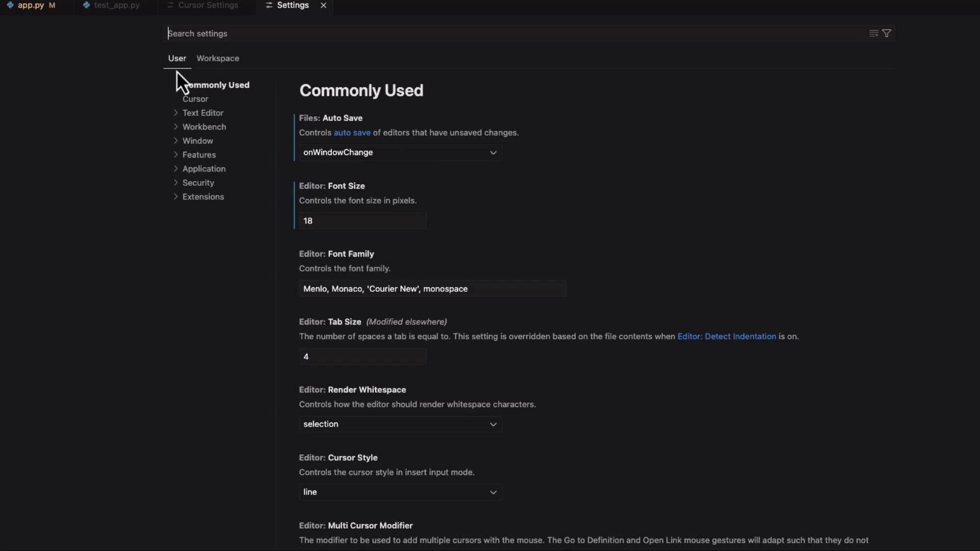Open the auto save link
980x551 pixels.
(352, 133)
